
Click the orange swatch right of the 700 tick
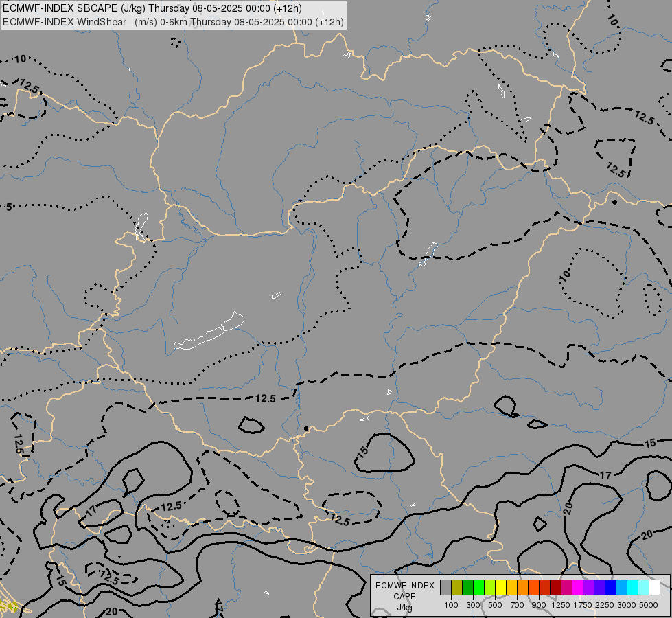523,587
